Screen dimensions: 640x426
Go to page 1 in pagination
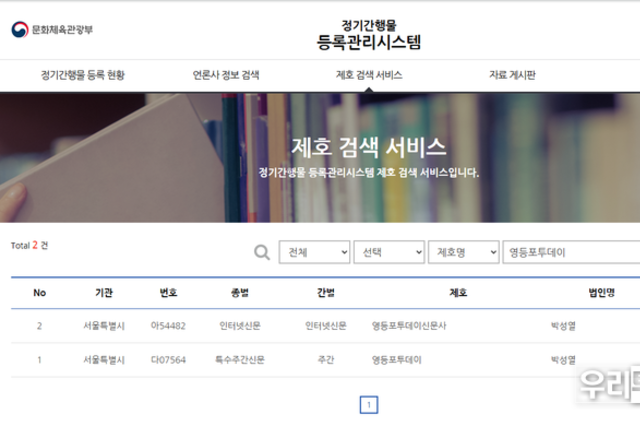point(369,405)
